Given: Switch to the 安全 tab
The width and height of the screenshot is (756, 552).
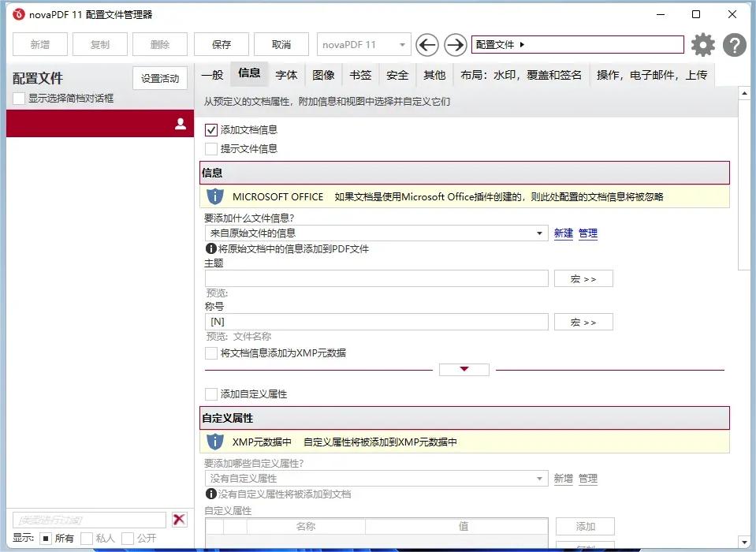Looking at the screenshot, I should (397, 75).
